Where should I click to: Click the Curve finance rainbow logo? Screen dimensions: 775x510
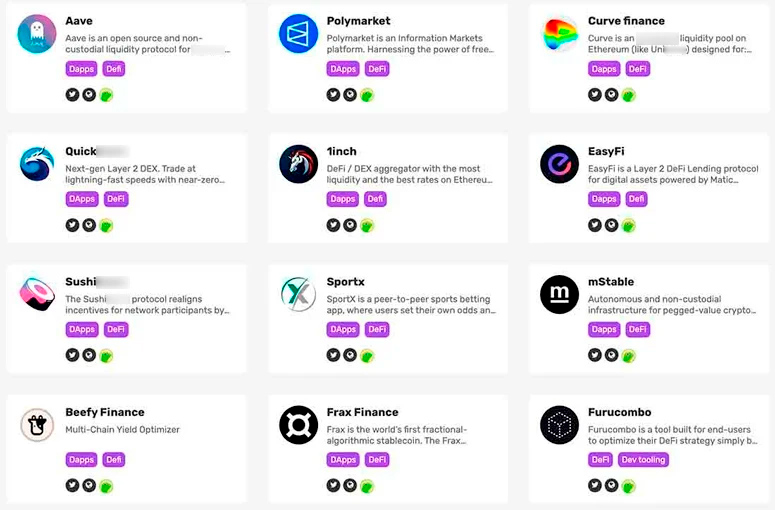pyautogui.click(x=559, y=34)
